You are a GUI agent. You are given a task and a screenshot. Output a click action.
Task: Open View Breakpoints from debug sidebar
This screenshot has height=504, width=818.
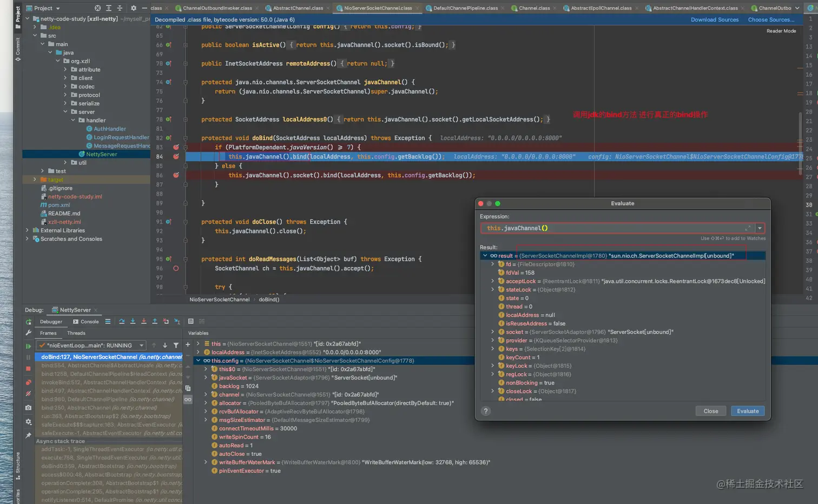click(29, 382)
